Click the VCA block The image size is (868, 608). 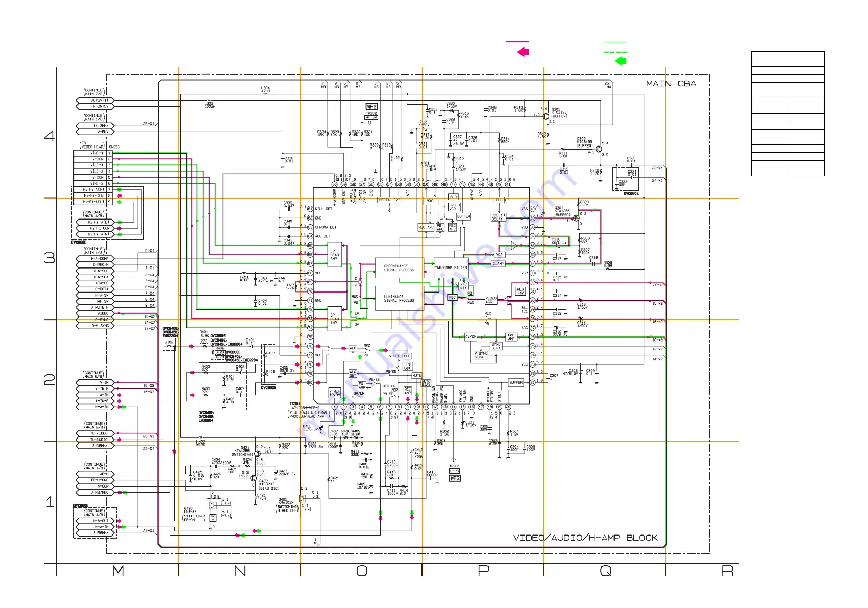[x=499, y=254]
